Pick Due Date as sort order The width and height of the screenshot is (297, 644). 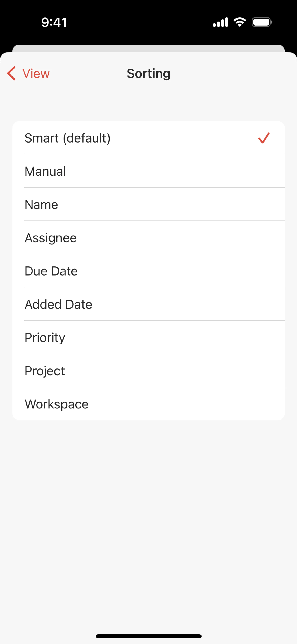[51, 271]
